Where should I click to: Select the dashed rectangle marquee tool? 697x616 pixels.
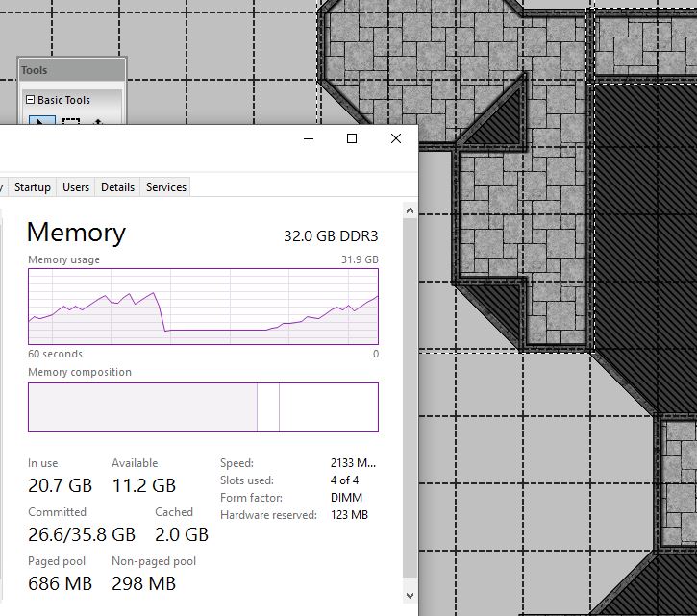click(x=71, y=121)
